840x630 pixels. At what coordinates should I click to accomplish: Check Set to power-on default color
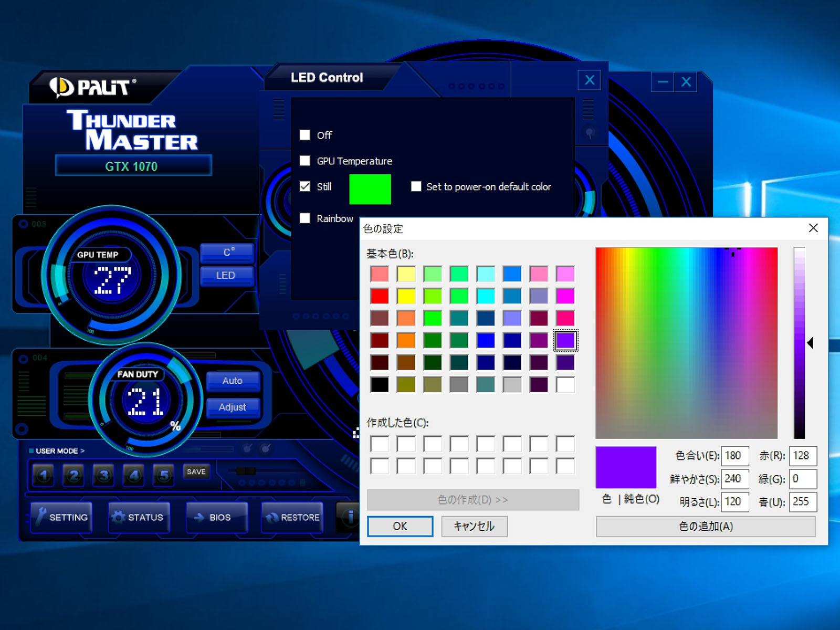(x=416, y=186)
